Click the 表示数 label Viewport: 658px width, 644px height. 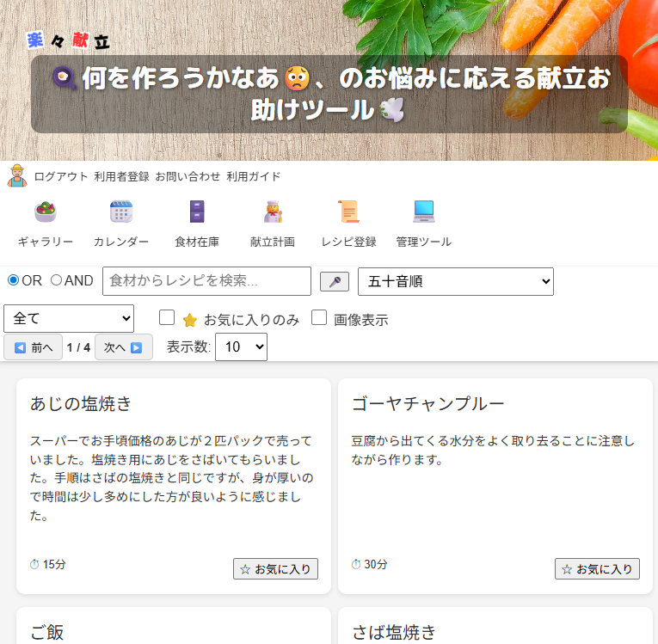pyautogui.click(x=188, y=347)
